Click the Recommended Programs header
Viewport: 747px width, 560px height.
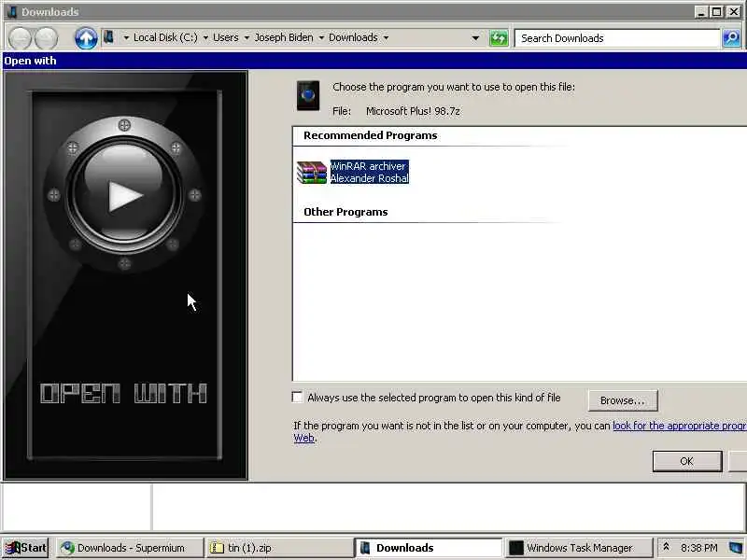tap(370, 135)
